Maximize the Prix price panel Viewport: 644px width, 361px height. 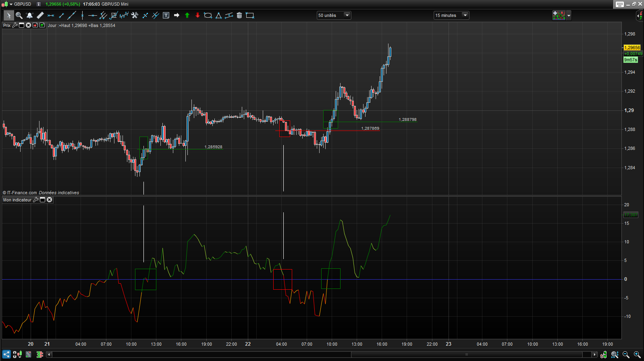point(22,25)
